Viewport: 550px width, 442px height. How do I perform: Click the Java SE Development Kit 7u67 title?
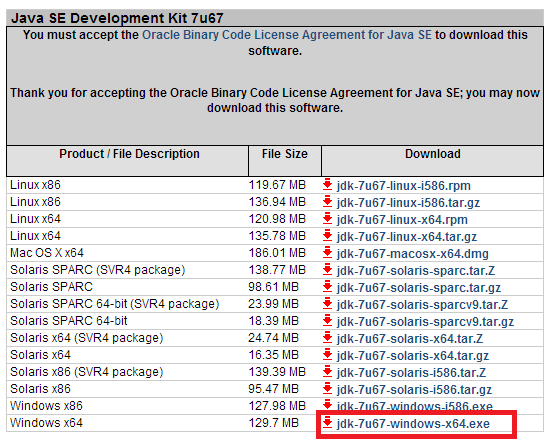click(117, 18)
